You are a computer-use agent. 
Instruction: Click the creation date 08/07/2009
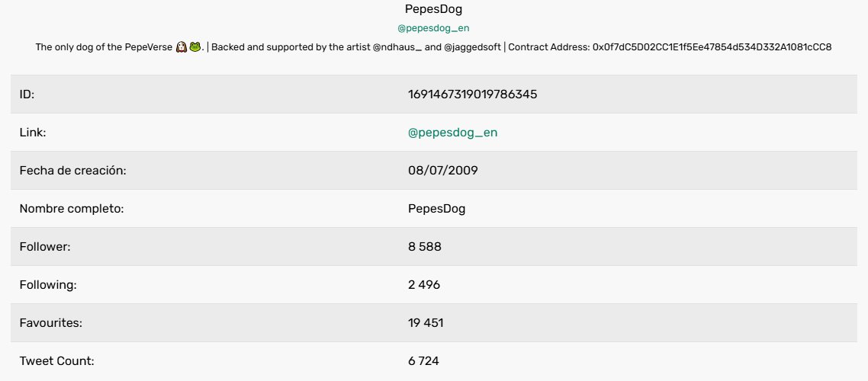point(443,171)
